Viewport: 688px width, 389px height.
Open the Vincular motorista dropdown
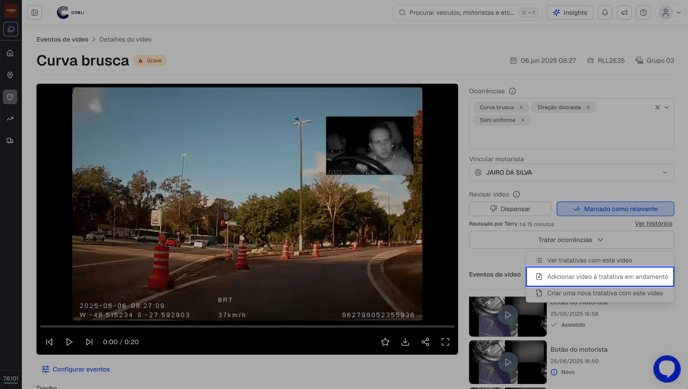pos(571,172)
